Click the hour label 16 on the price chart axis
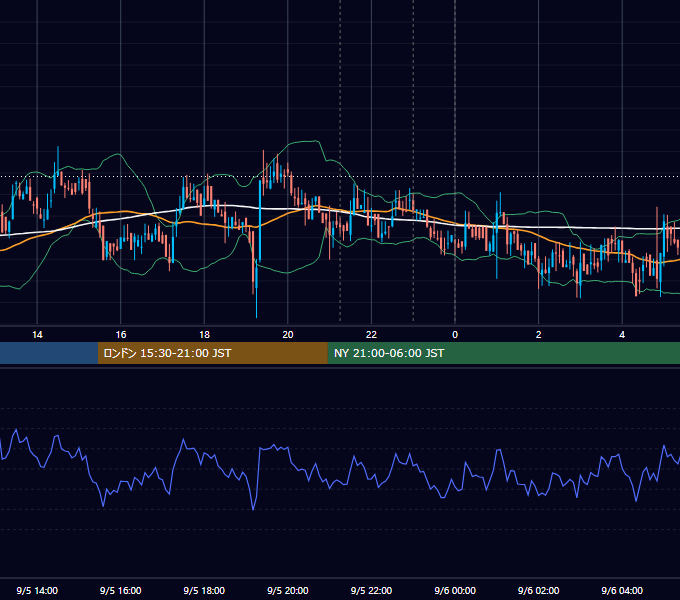The width and height of the screenshot is (680, 600). [121, 335]
